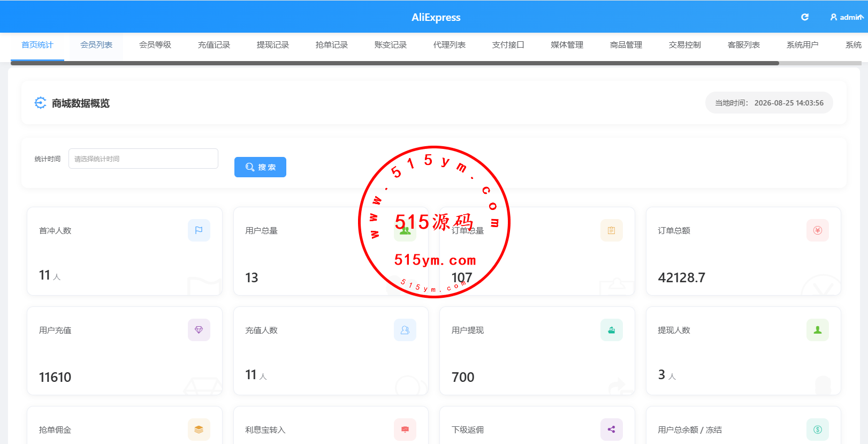Click the user icon on 充值人数 card

tap(405, 330)
